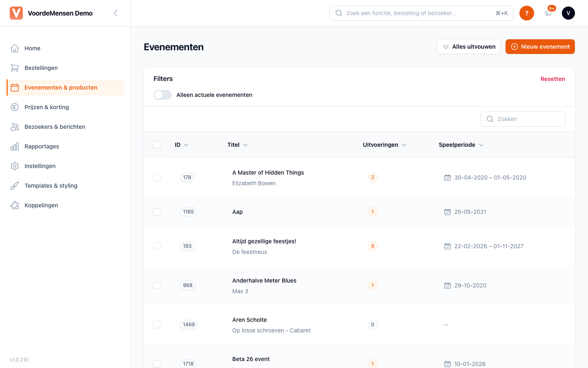Image resolution: width=588 pixels, height=368 pixels.
Task: Open the Speelperiode column sort chevron
Action: (x=481, y=145)
